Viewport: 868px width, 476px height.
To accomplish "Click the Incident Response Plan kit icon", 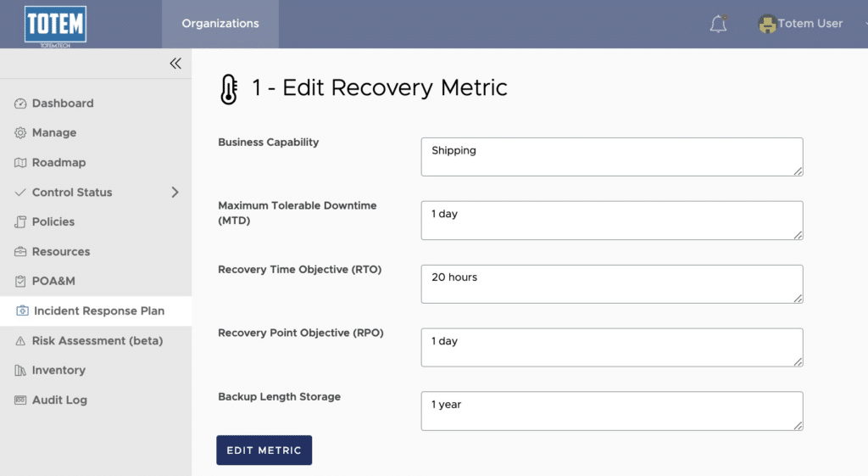I will click(x=22, y=311).
